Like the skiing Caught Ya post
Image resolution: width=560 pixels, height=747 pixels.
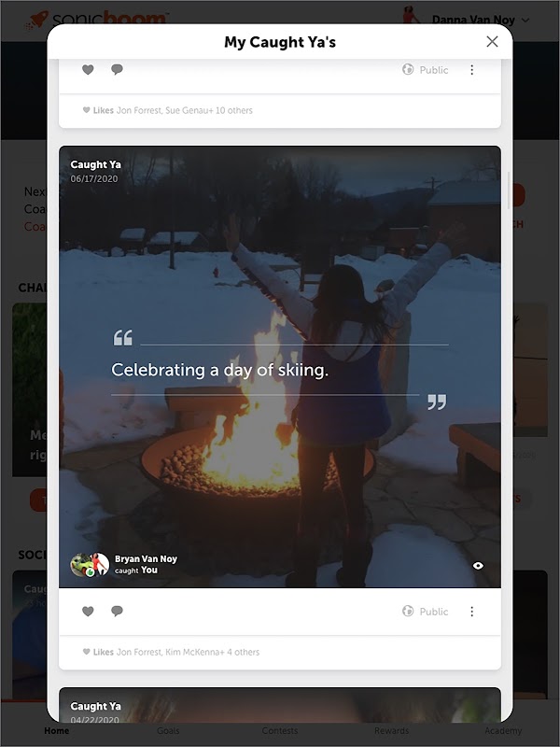[x=88, y=612]
